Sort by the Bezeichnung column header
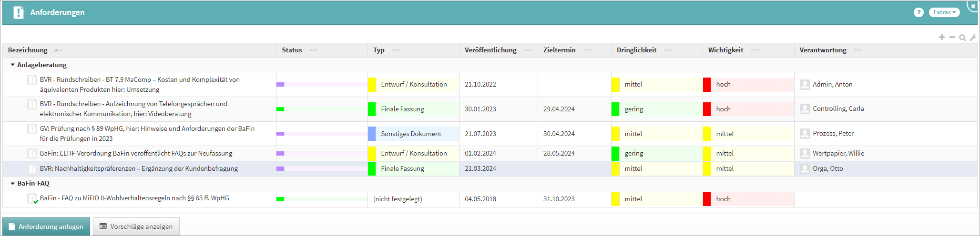980x236 pixels. 28,50
